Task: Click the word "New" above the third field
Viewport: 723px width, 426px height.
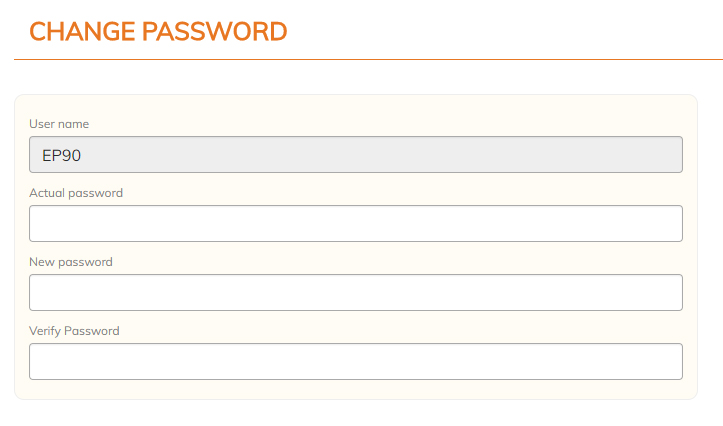Action: tap(42, 262)
